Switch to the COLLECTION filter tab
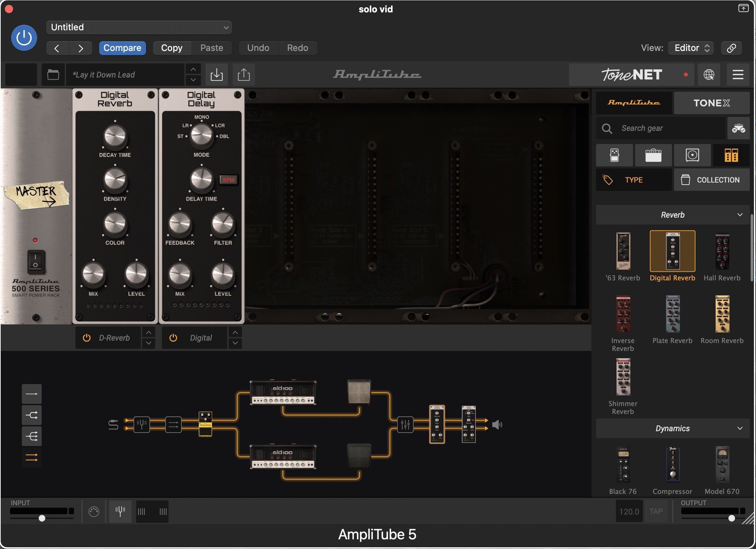Viewport: 756px width, 549px height. click(711, 180)
